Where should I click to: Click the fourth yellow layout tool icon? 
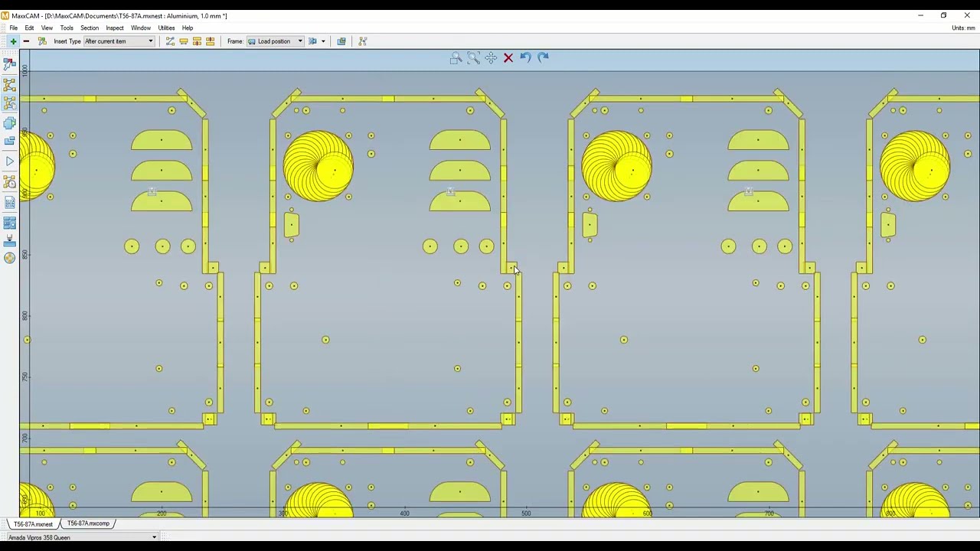coord(210,41)
